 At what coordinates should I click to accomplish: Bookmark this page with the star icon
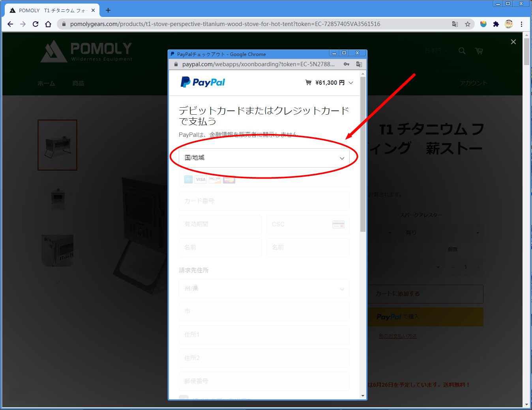pos(468,24)
